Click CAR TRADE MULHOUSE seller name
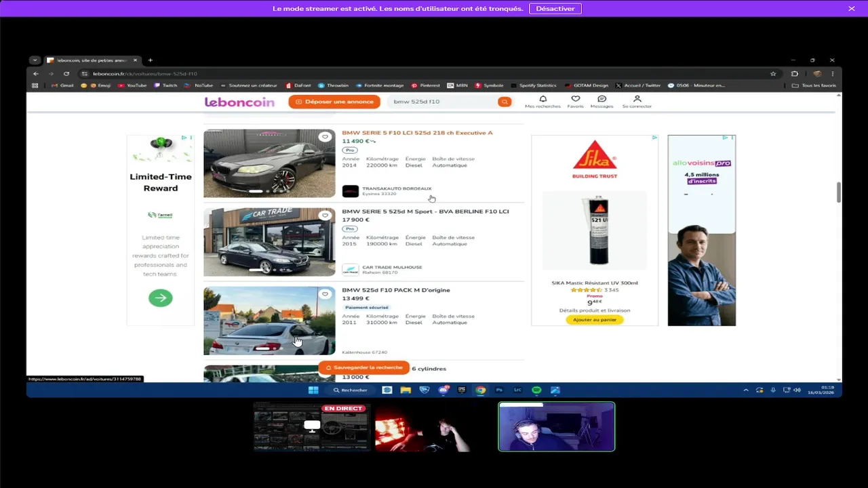Image resolution: width=868 pixels, height=488 pixels. [392, 267]
